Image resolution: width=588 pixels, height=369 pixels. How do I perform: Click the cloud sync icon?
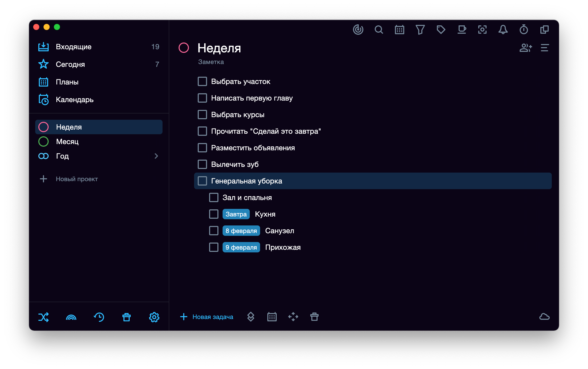click(x=545, y=317)
